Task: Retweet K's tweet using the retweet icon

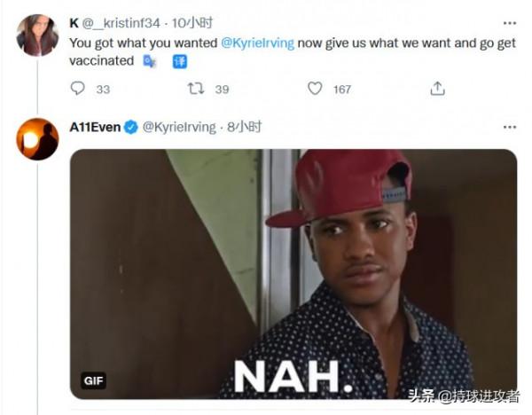Action: pyautogui.click(x=196, y=89)
